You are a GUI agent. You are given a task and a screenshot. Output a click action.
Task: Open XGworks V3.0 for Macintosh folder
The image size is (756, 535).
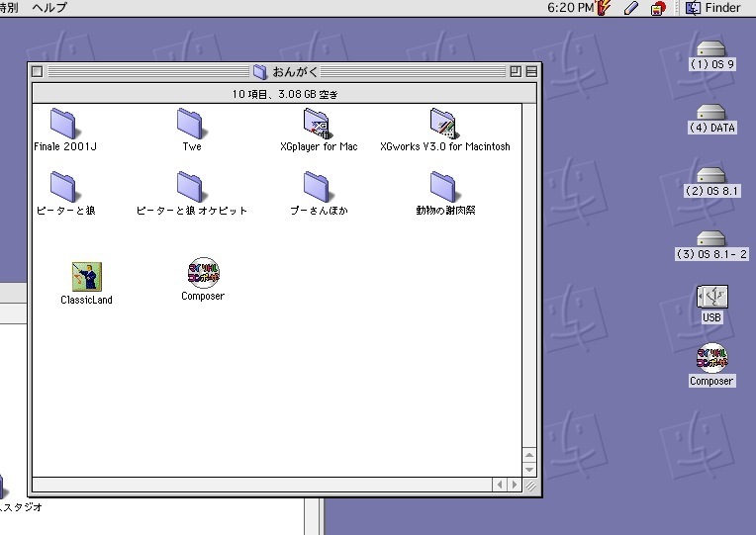pos(444,124)
